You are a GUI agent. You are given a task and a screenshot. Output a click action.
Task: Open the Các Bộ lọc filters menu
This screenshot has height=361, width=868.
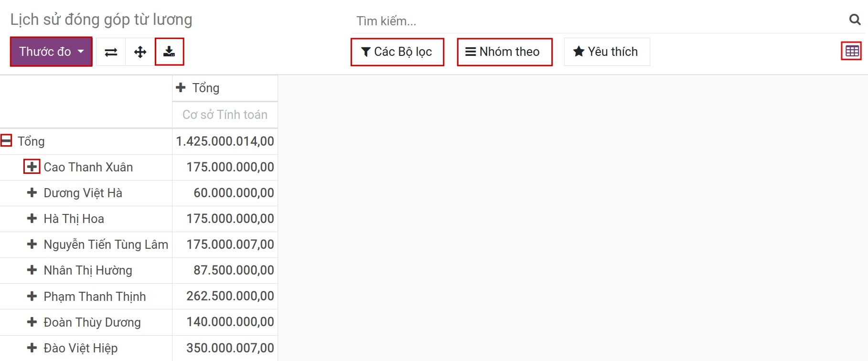pyautogui.click(x=397, y=52)
